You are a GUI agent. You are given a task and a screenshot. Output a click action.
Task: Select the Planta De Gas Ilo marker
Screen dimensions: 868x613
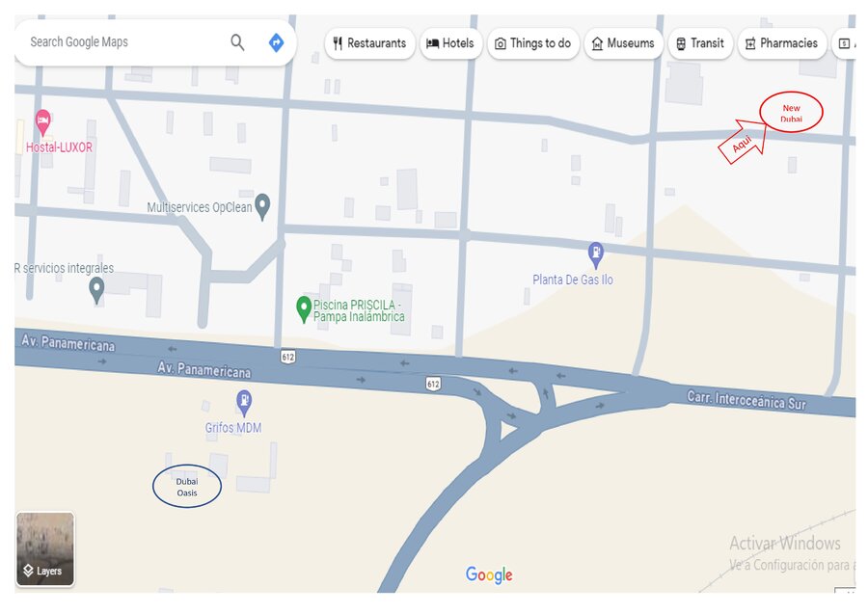596,255
